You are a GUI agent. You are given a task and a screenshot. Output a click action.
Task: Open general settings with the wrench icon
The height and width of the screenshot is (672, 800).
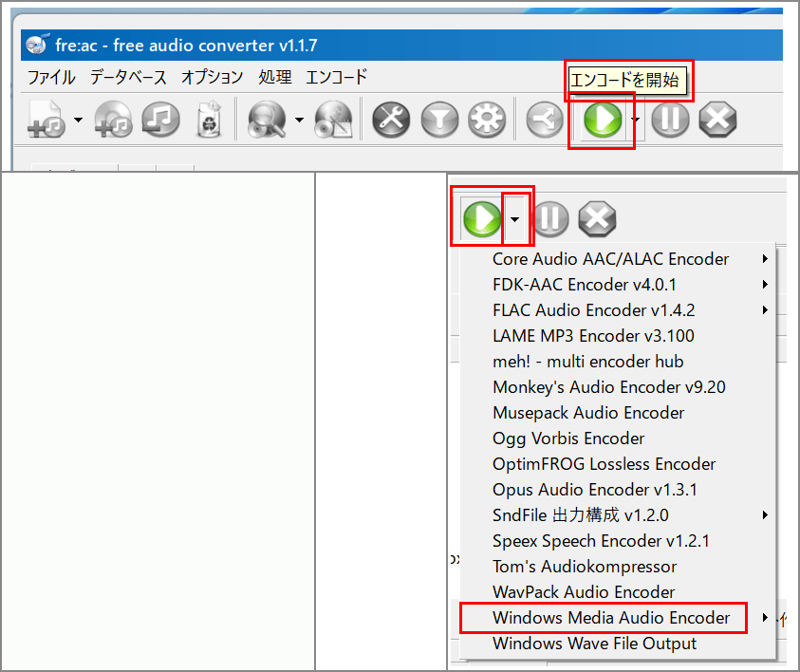(x=391, y=120)
